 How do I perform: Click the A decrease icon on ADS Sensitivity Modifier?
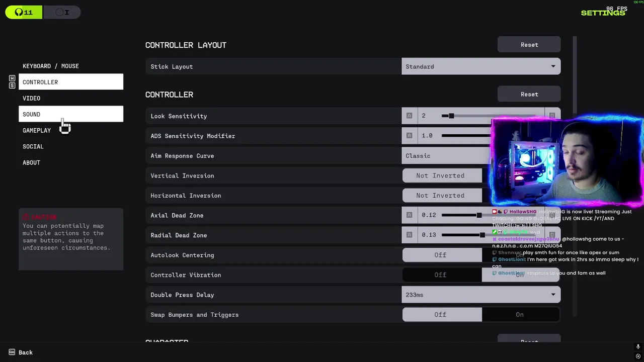pyautogui.click(x=409, y=136)
